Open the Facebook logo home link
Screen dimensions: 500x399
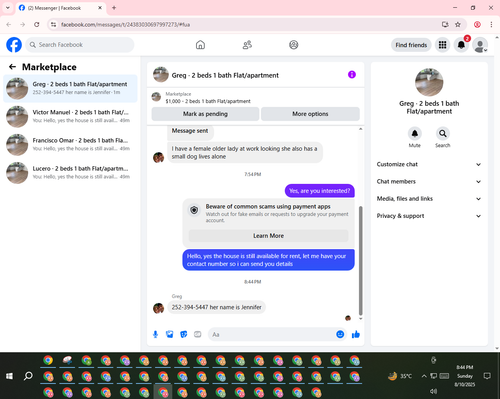(14, 45)
